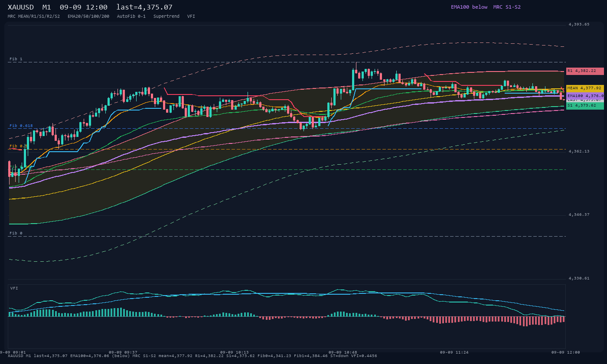Click the Supertrend indicator label
The image size is (607, 364).
166,16
